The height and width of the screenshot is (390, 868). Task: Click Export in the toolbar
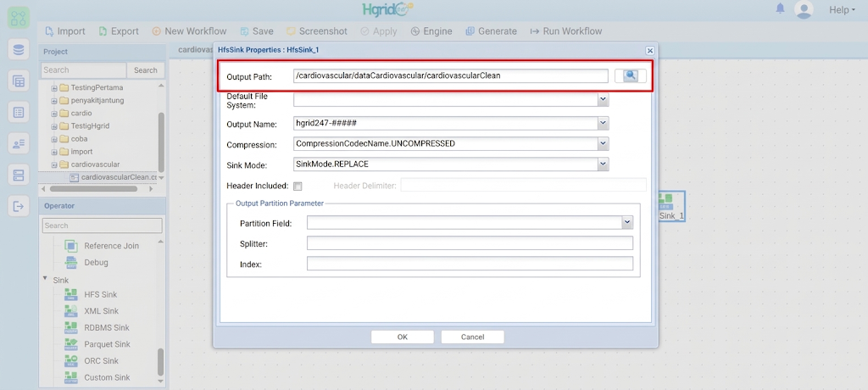119,31
